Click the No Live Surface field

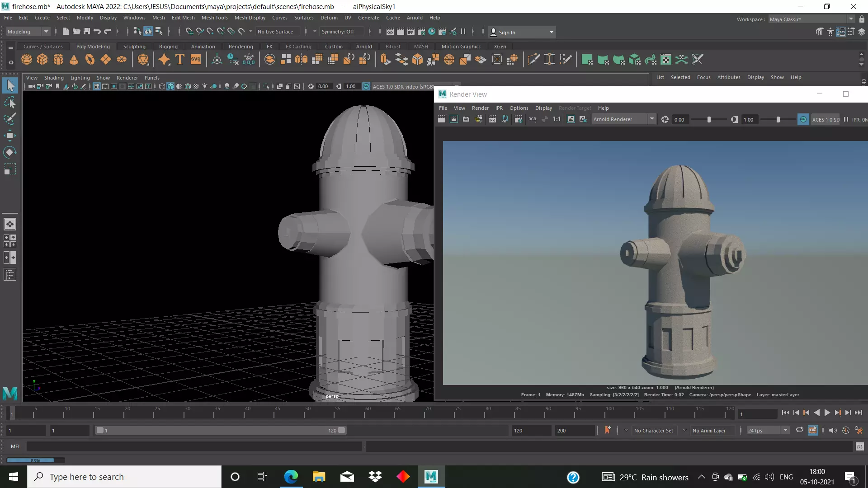coord(277,32)
